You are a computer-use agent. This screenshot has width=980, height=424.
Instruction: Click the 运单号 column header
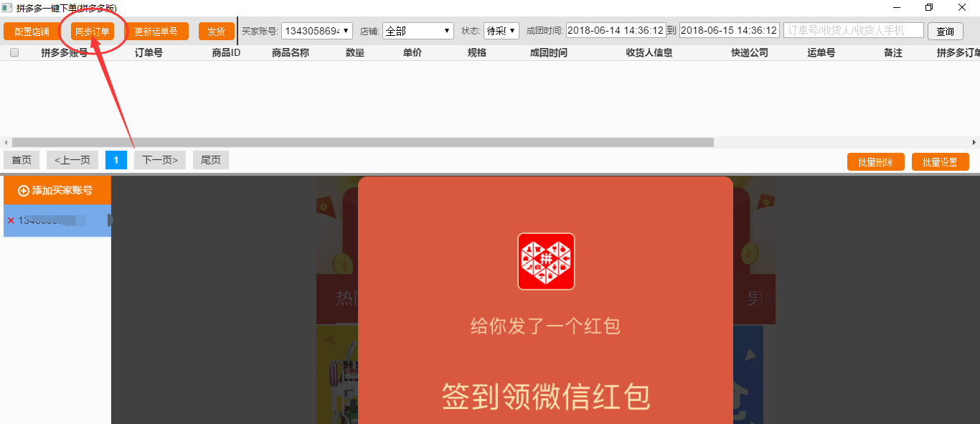click(x=821, y=52)
